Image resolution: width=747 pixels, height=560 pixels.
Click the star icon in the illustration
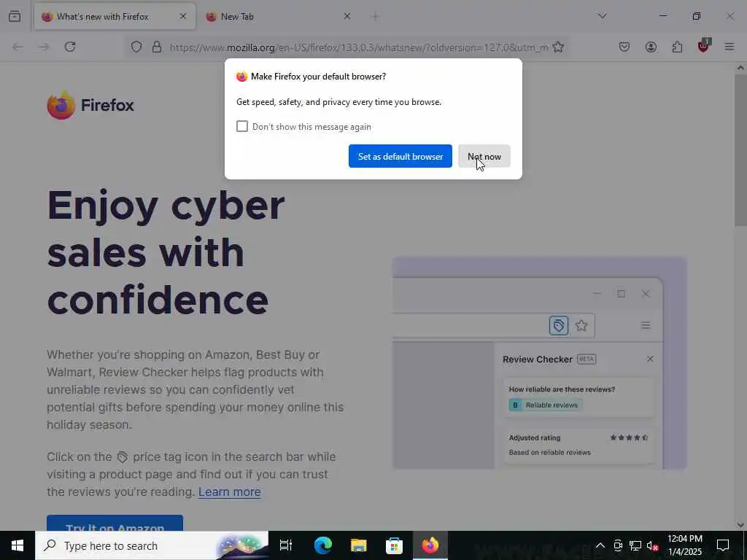[x=581, y=326]
